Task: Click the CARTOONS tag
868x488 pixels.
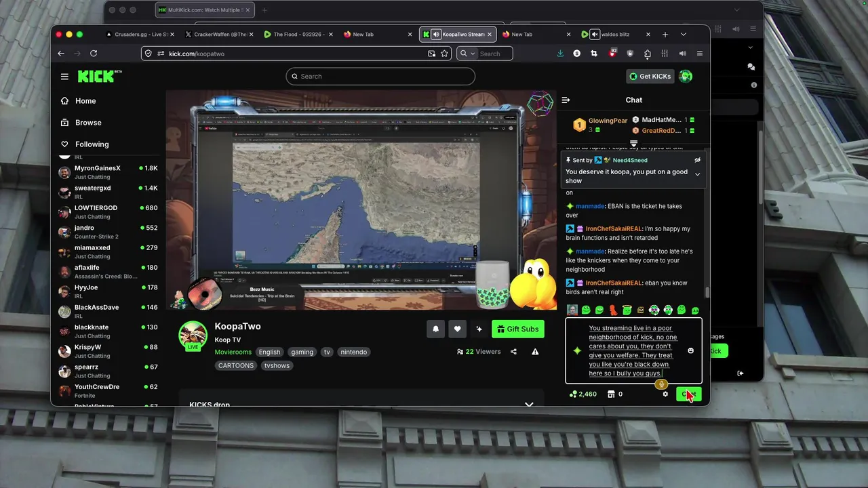Action: [236, 366]
